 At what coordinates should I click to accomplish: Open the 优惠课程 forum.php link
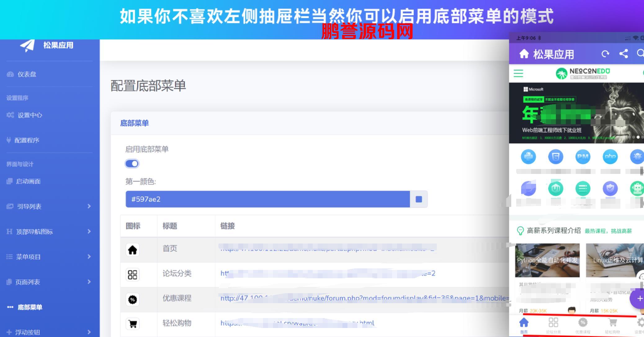[364, 298]
